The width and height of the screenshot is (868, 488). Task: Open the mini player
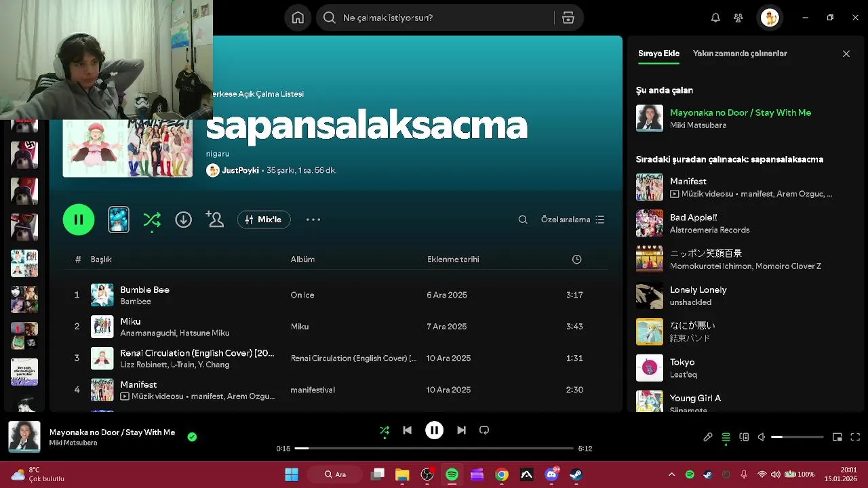click(x=837, y=437)
